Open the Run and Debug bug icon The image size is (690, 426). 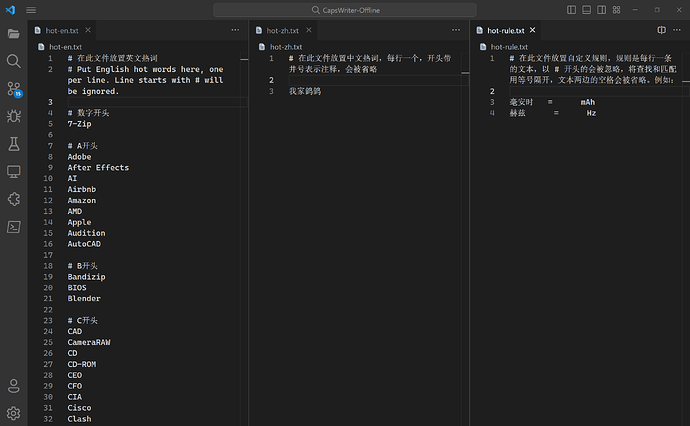pyautogui.click(x=14, y=117)
